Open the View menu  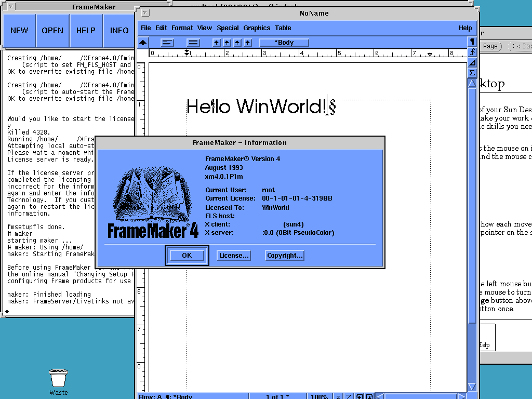[205, 28]
